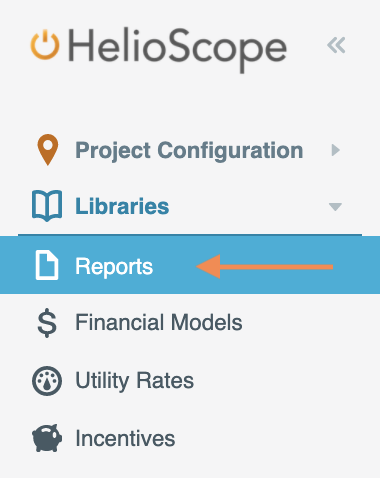Image resolution: width=380 pixels, height=478 pixels.
Task: Click the orange arrow pointing at Reports
Action: pyautogui.click(x=264, y=266)
